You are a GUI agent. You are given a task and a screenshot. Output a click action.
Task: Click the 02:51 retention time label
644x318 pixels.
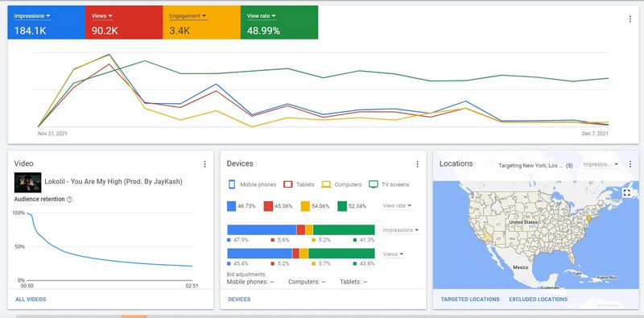tap(192, 286)
